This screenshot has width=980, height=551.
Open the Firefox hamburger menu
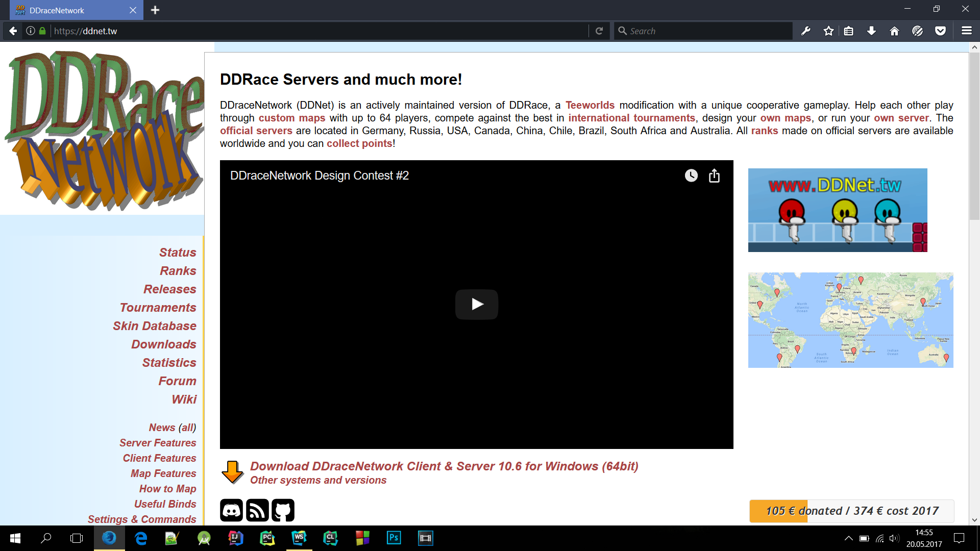point(966,31)
